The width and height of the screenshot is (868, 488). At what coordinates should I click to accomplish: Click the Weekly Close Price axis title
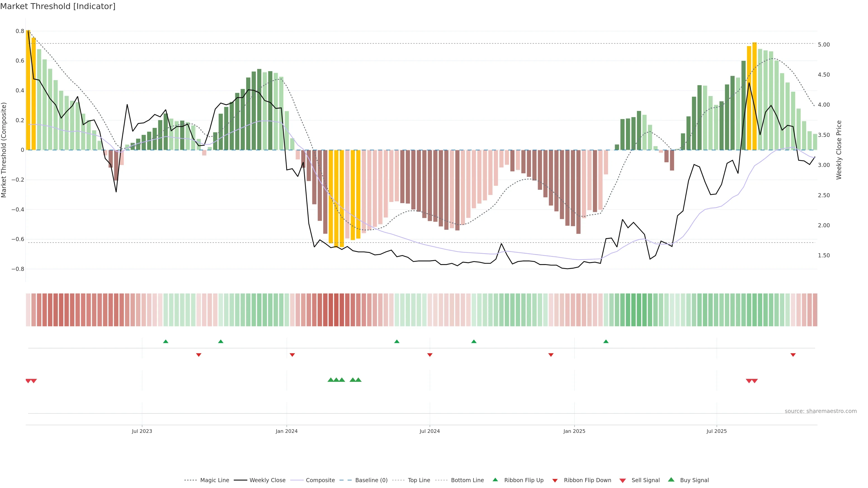point(839,150)
